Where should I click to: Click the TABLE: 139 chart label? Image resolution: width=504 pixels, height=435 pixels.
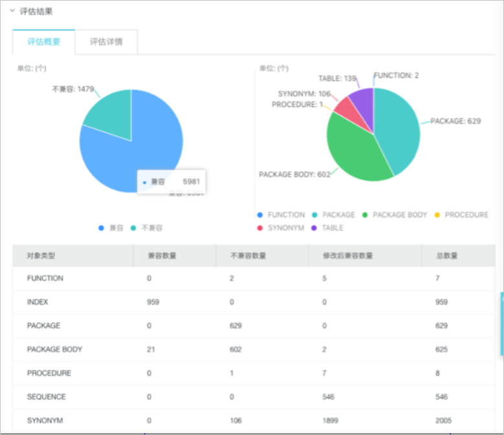click(337, 78)
